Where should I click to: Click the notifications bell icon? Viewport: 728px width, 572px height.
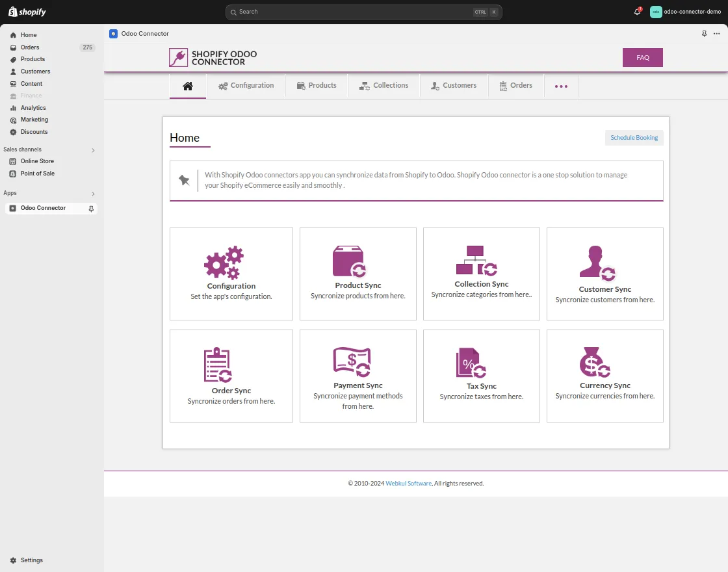636,11
